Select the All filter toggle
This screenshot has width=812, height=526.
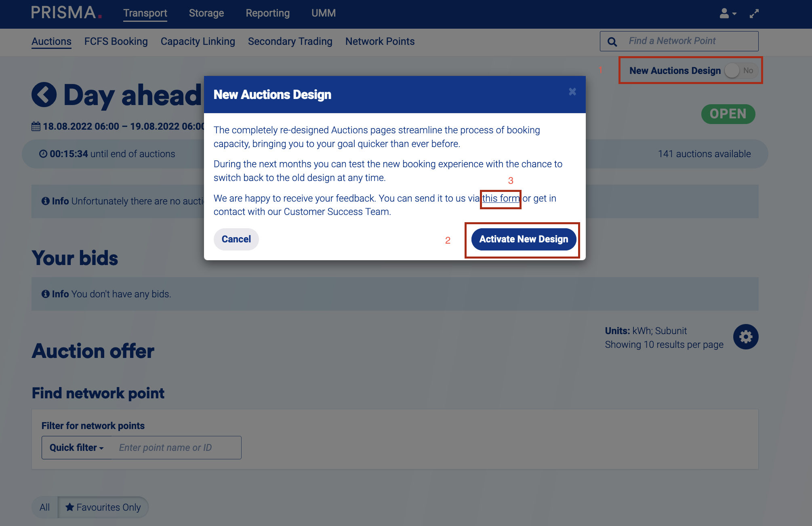45,507
